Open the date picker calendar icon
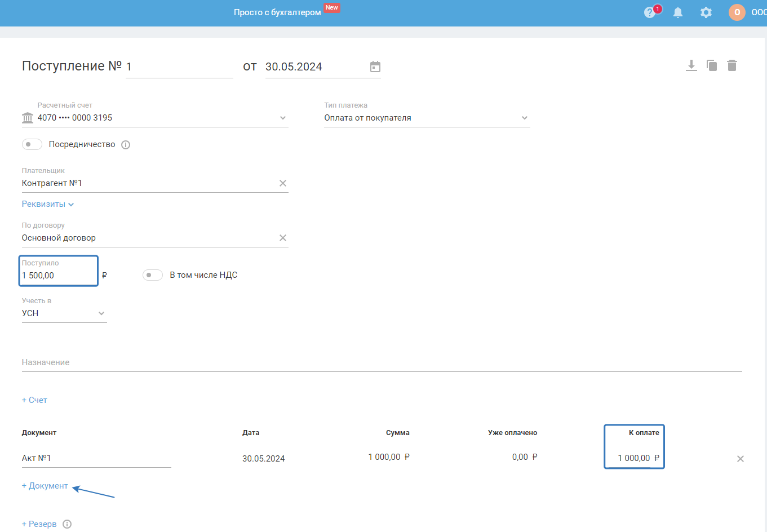 (x=375, y=67)
